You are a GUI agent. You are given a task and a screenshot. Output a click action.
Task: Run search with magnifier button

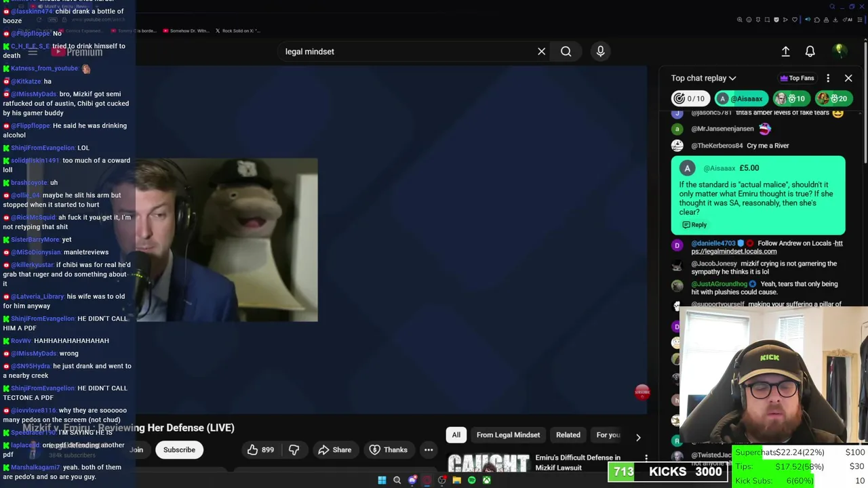[x=566, y=52]
